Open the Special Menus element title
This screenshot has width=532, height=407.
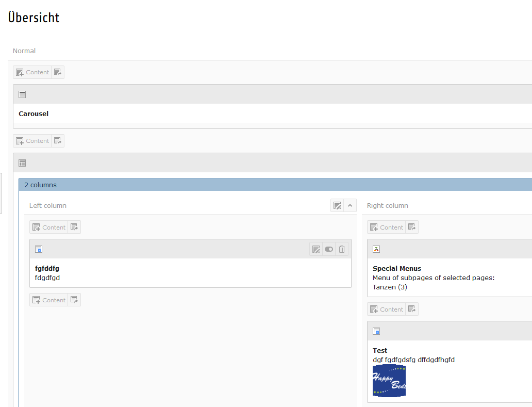396,268
